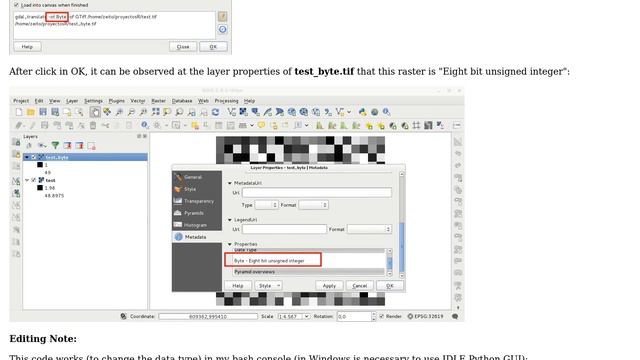
Task: Click the '48.8975' legend value
Action: (x=54, y=196)
